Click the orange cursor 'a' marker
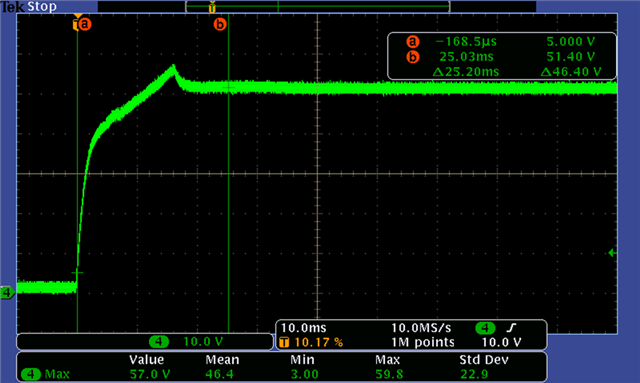The height and width of the screenshot is (383, 640). (x=84, y=24)
